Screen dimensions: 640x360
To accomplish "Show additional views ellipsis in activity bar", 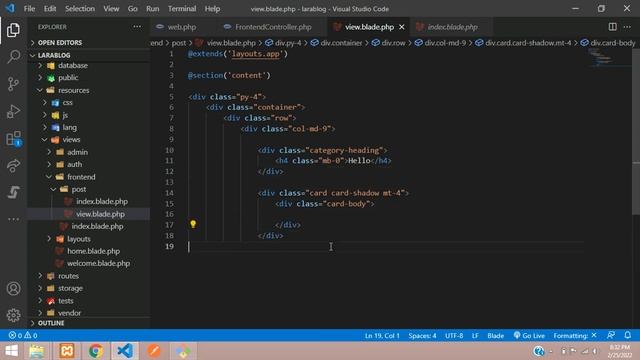I will click(13, 219).
